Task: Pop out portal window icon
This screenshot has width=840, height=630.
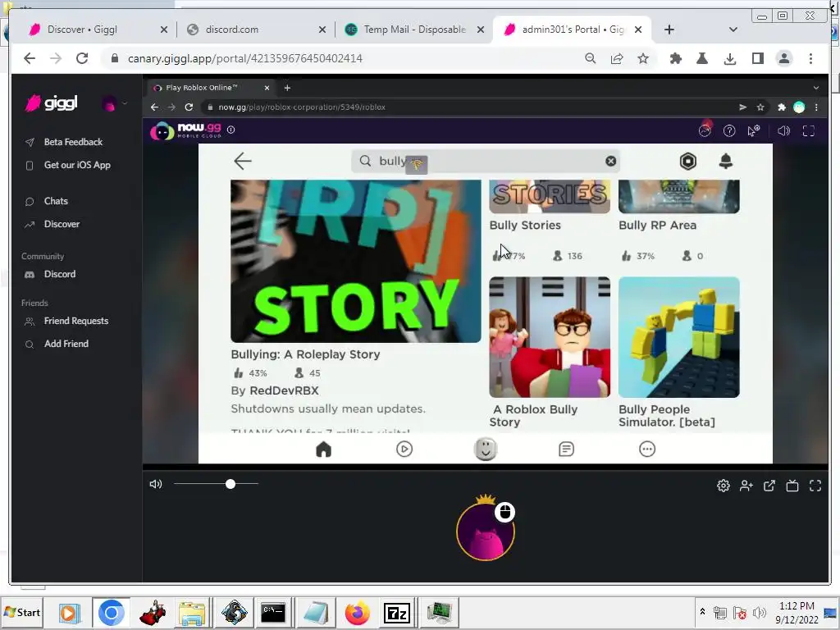Action: click(769, 486)
